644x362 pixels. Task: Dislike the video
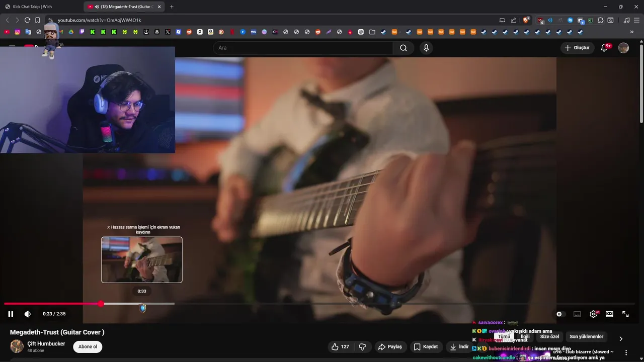point(362,346)
